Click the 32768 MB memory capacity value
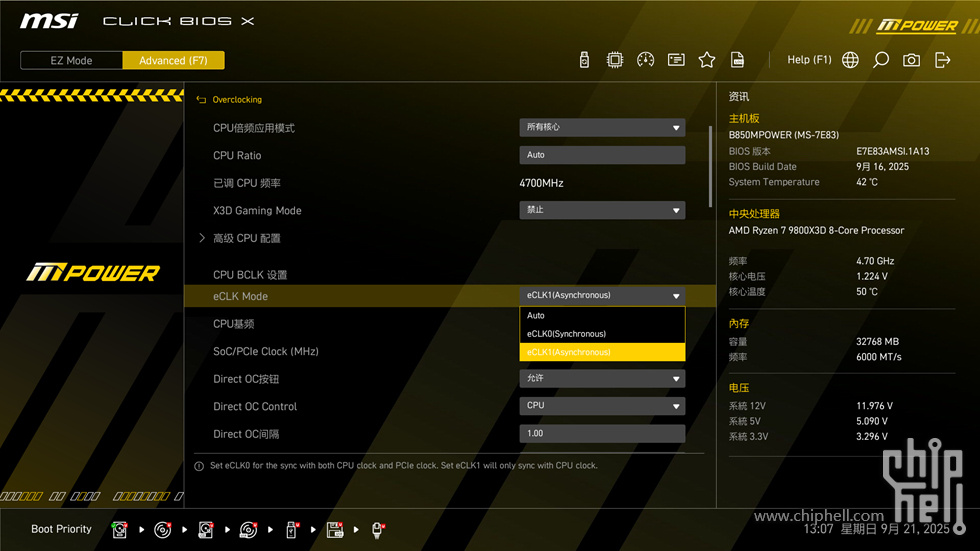The width and height of the screenshot is (980, 551). pos(878,342)
